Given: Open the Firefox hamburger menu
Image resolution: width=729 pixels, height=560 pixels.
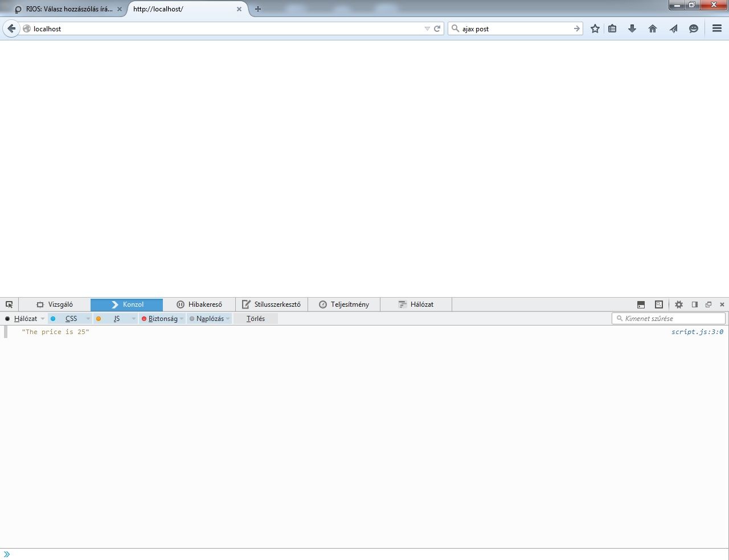Looking at the screenshot, I should 717,28.
